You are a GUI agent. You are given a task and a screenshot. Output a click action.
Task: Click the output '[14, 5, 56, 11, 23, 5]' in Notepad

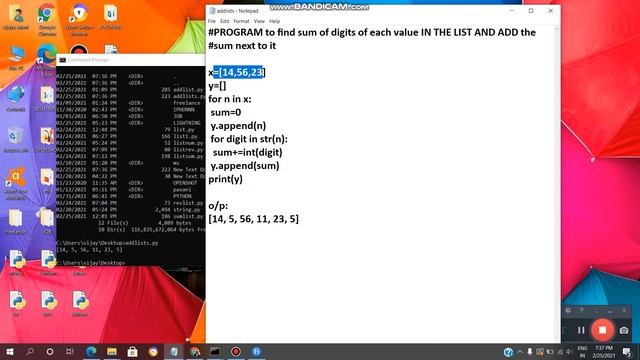[x=253, y=219]
